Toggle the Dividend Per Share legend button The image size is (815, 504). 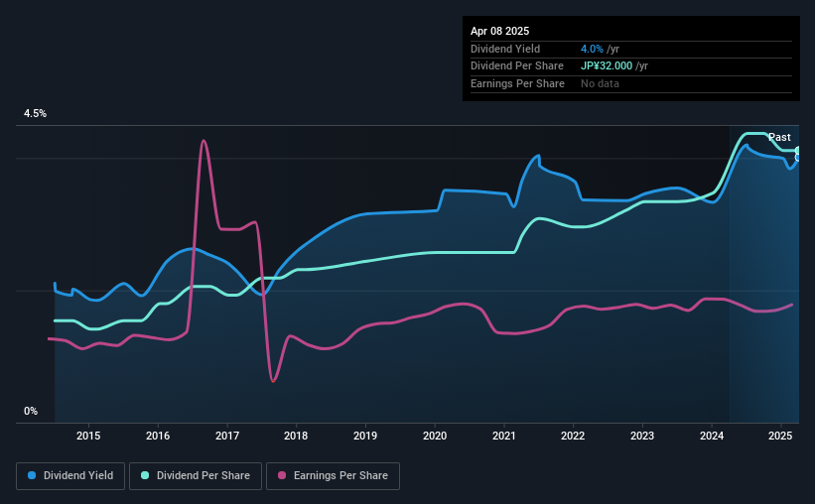coord(196,476)
